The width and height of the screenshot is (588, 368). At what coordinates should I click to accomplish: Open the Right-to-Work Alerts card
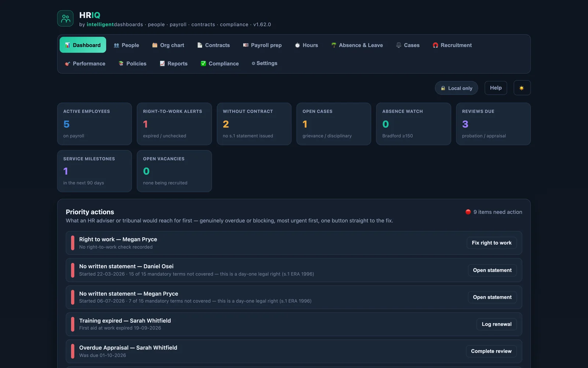click(174, 124)
